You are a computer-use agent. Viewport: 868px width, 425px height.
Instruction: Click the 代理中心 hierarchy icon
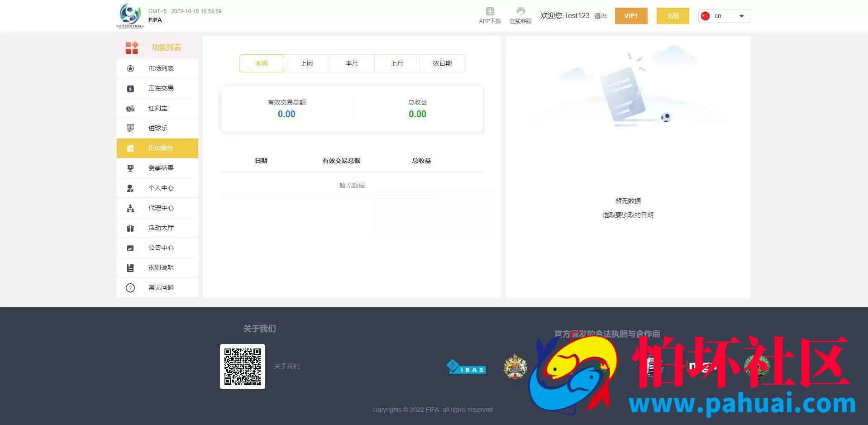point(130,208)
